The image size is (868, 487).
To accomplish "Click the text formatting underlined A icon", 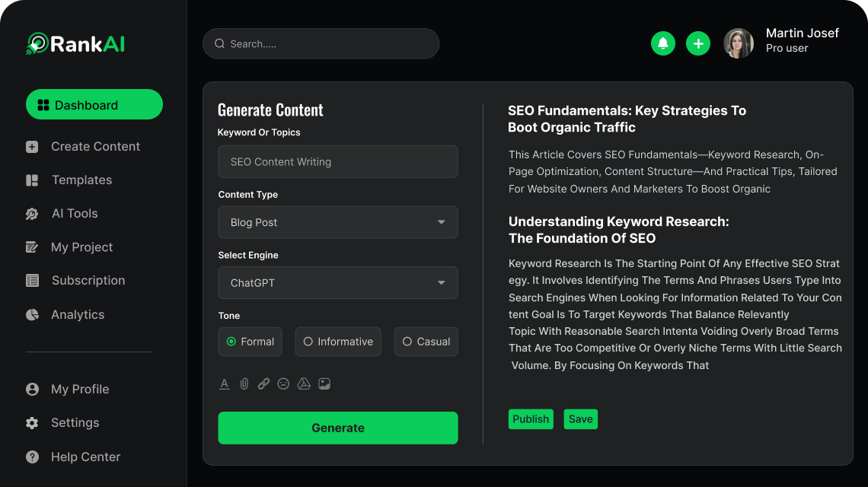I will point(225,384).
